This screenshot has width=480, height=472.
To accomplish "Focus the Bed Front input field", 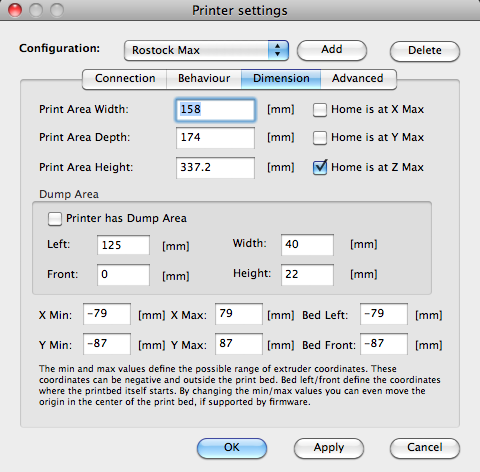I will 384,344.
